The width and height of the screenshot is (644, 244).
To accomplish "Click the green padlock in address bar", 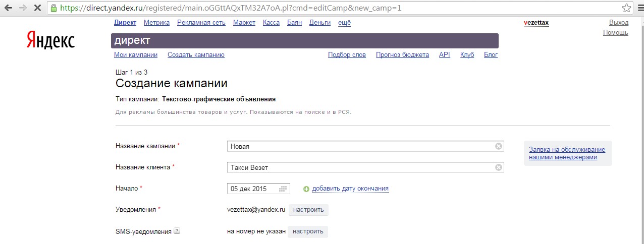I will 53,8.
